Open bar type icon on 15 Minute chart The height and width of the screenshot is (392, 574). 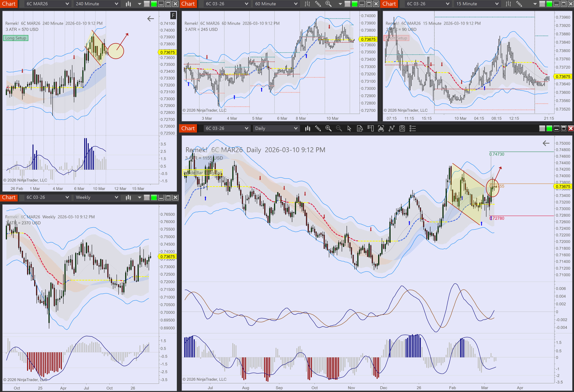coord(508,4)
